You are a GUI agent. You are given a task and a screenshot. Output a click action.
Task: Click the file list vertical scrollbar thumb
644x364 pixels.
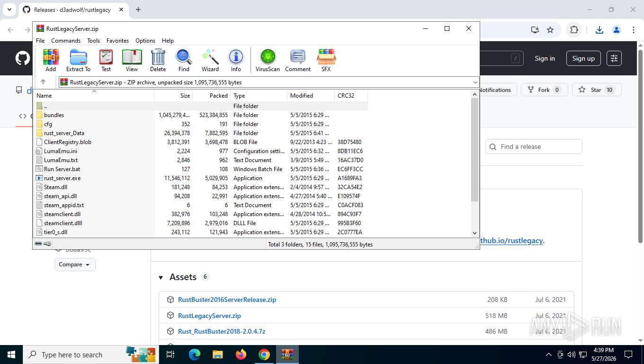point(475,150)
